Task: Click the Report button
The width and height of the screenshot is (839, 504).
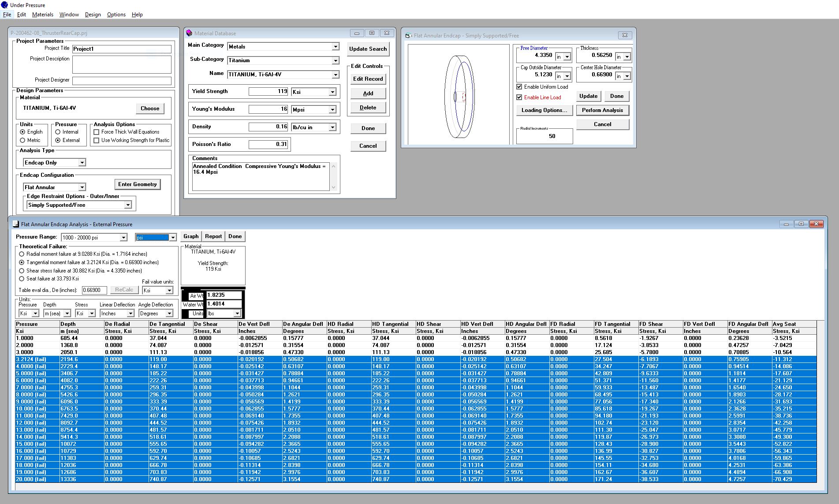Action: point(213,236)
